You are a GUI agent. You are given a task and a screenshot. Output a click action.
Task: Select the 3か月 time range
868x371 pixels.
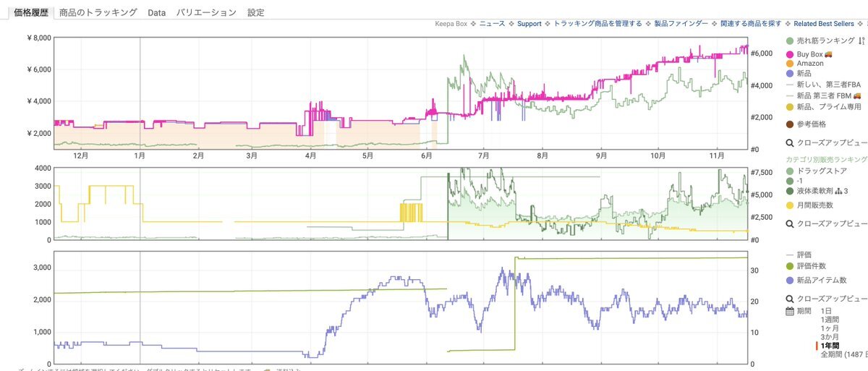click(830, 337)
